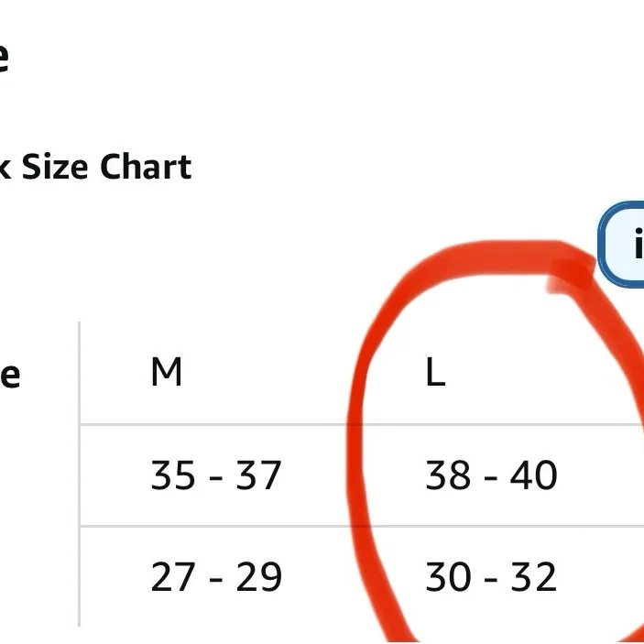Click the 27 - 29 cell under M
The image size is (644, 644).
point(215,577)
